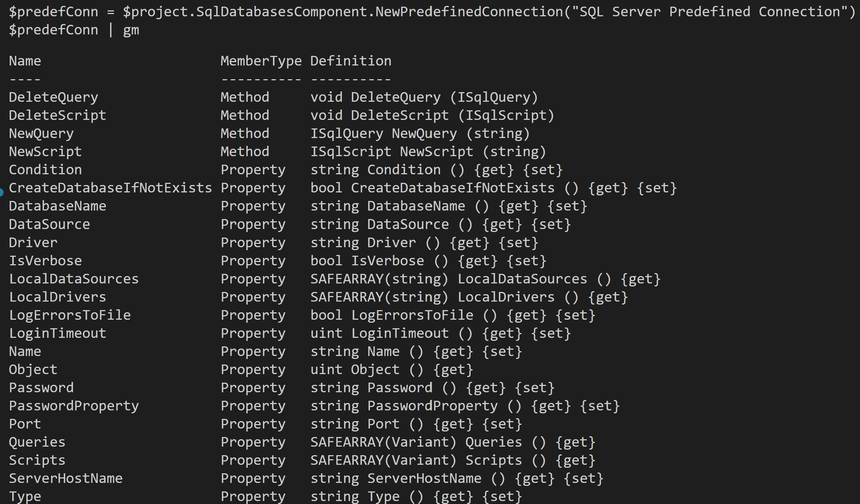This screenshot has width=860, height=504.
Task: Select the $predefConn variable text
Action: click(54, 11)
